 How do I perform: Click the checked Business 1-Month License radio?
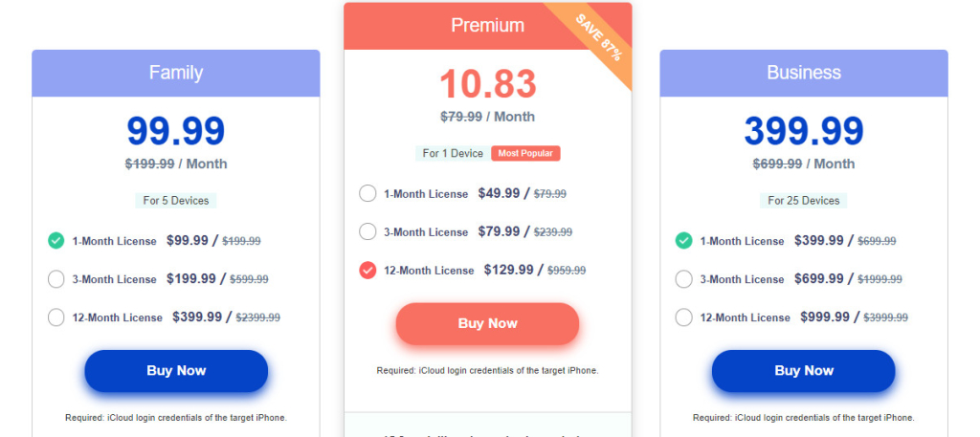(683, 241)
